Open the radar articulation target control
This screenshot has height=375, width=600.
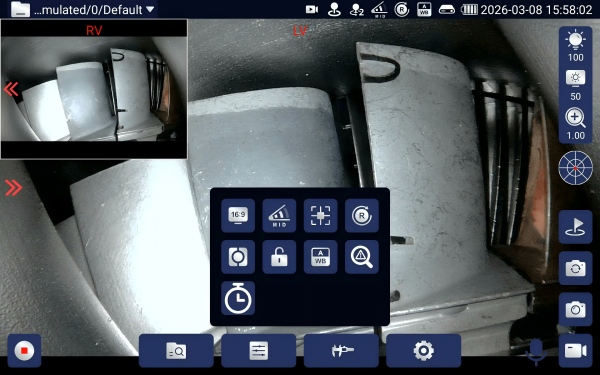576,168
